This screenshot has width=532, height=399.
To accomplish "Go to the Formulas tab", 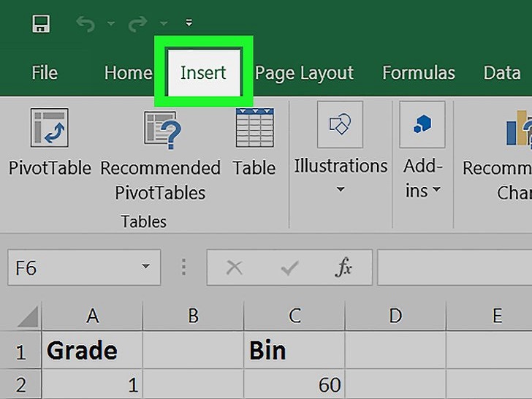I will 418,73.
